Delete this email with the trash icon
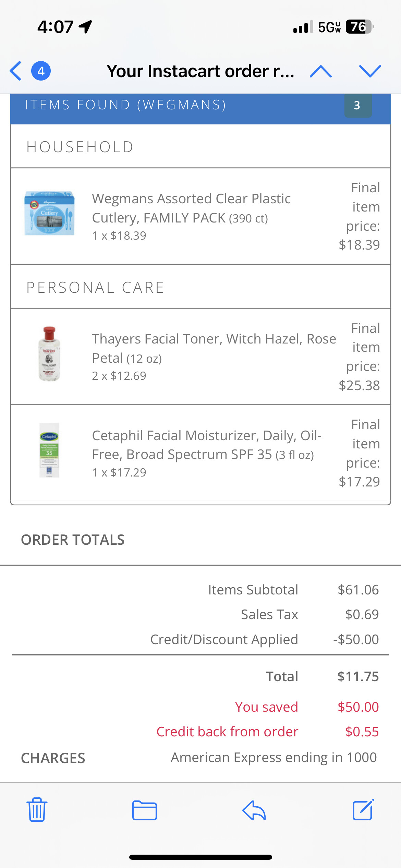Viewport: 401px width, 868px height. [37, 810]
